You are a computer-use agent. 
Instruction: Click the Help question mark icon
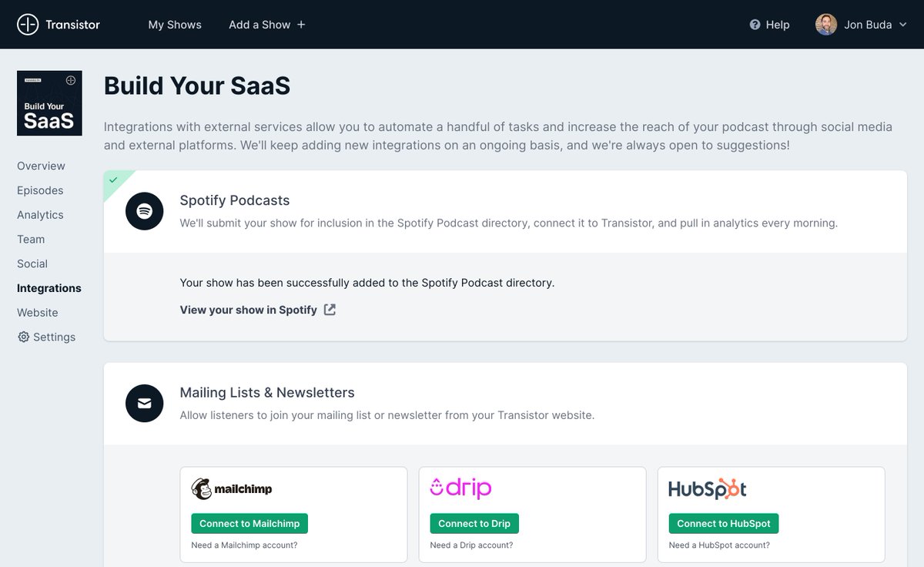pos(755,25)
